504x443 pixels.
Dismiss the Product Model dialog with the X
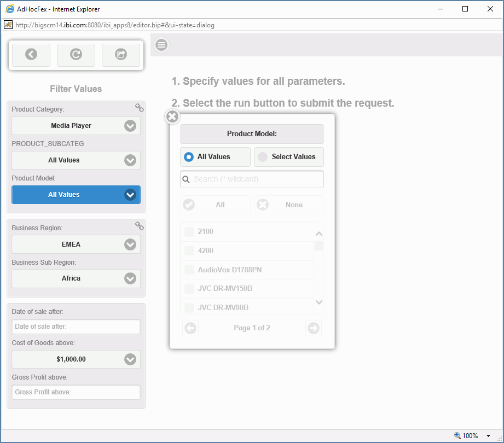click(172, 116)
